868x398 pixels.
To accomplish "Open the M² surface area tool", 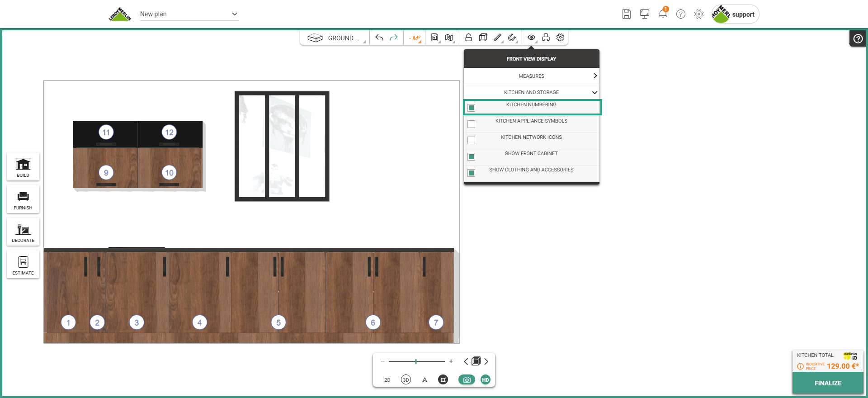I will click(415, 38).
